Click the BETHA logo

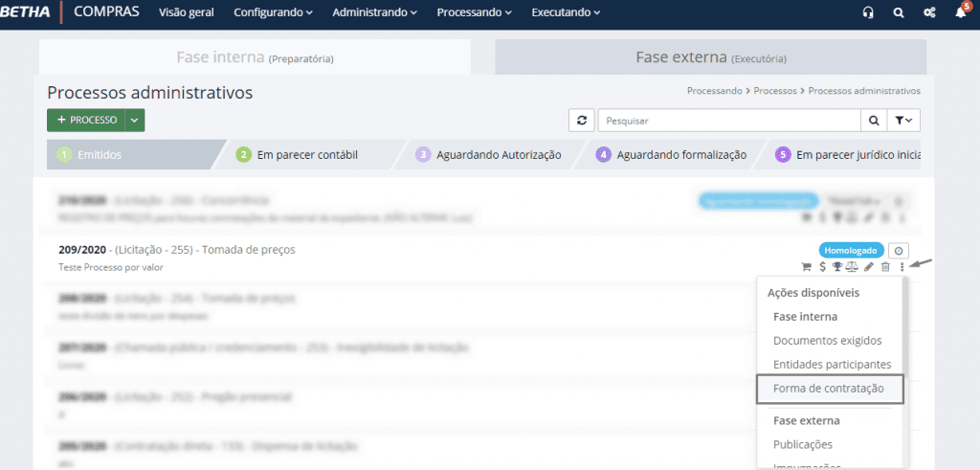click(x=25, y=11)
